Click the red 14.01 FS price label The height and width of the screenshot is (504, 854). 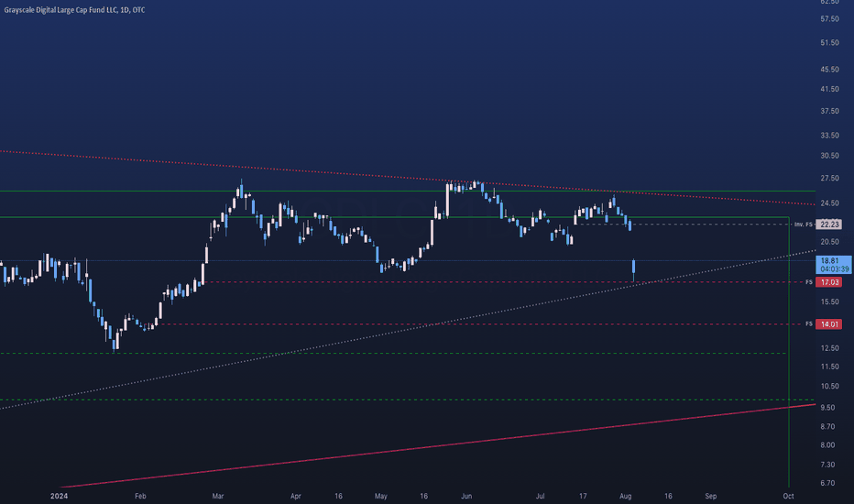pyautogui.click(x=829, y=324)
